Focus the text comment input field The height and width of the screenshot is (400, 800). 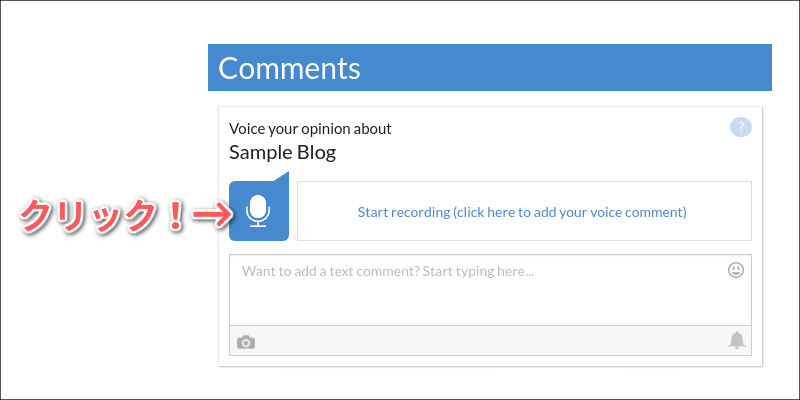[x=490, y=290]
